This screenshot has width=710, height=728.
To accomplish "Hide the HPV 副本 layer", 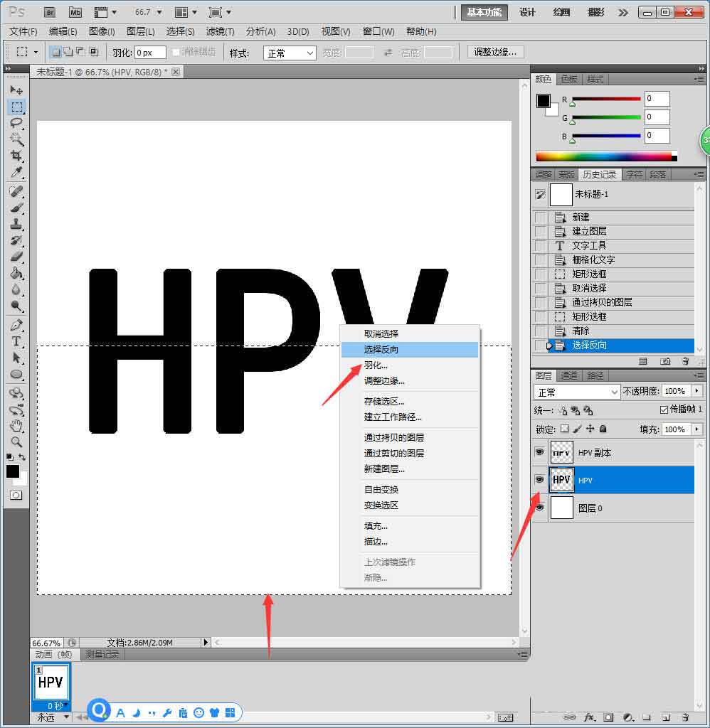I will [x=539, y=451].
